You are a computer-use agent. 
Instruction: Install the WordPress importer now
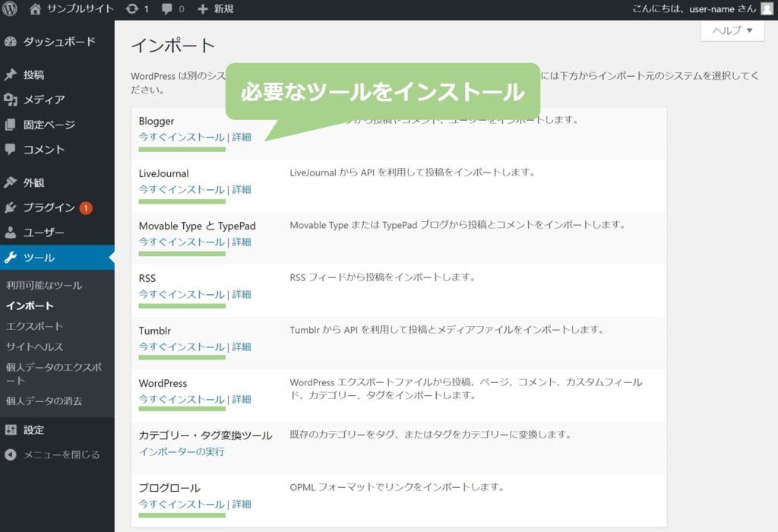point(182,399)
